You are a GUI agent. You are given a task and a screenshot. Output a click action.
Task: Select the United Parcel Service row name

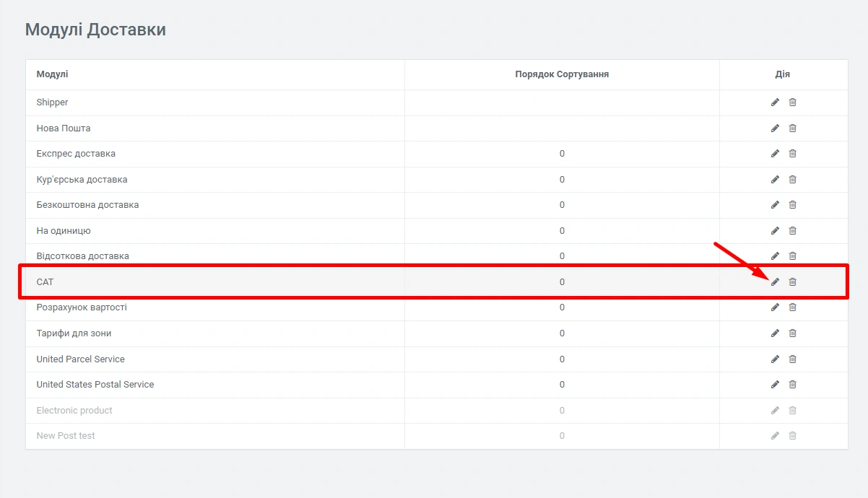tap(80, 359)
